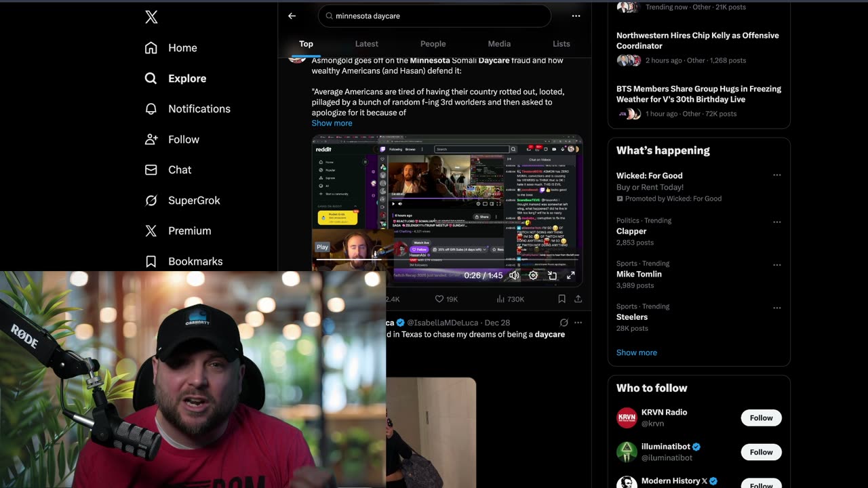The image size is (868, 488).
Task: Click the search field containing minnesota daycare
Action: point(435,16)
